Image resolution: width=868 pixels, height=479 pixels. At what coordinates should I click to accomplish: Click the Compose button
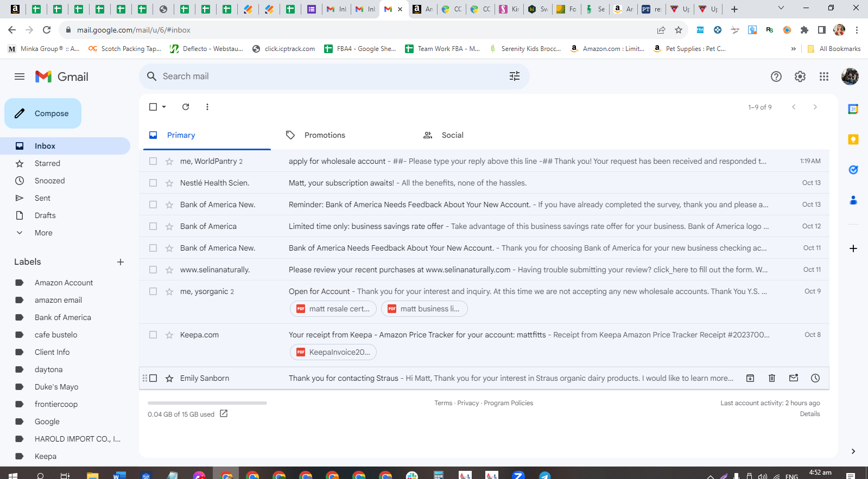(x=43, y=113)
